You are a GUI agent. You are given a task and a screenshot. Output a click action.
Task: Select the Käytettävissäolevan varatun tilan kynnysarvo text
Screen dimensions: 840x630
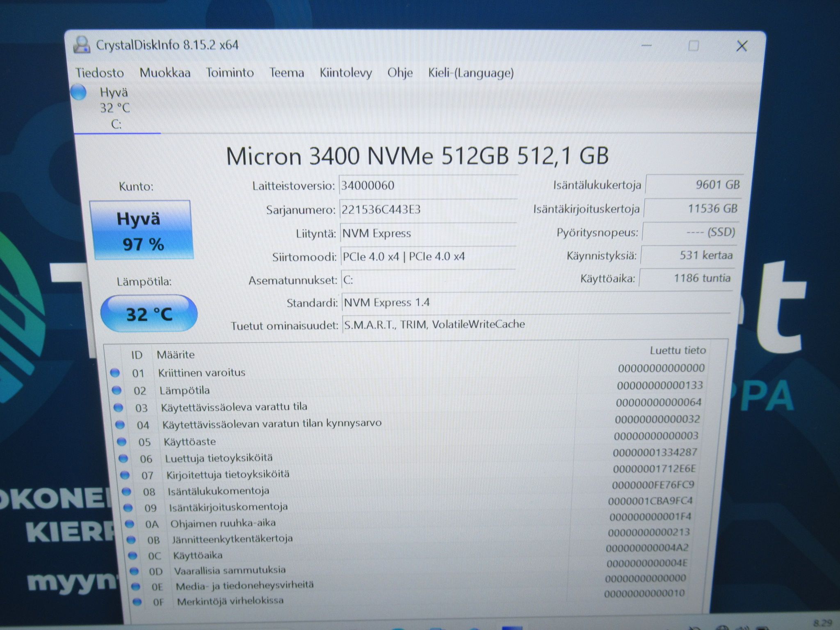[272, 424]
